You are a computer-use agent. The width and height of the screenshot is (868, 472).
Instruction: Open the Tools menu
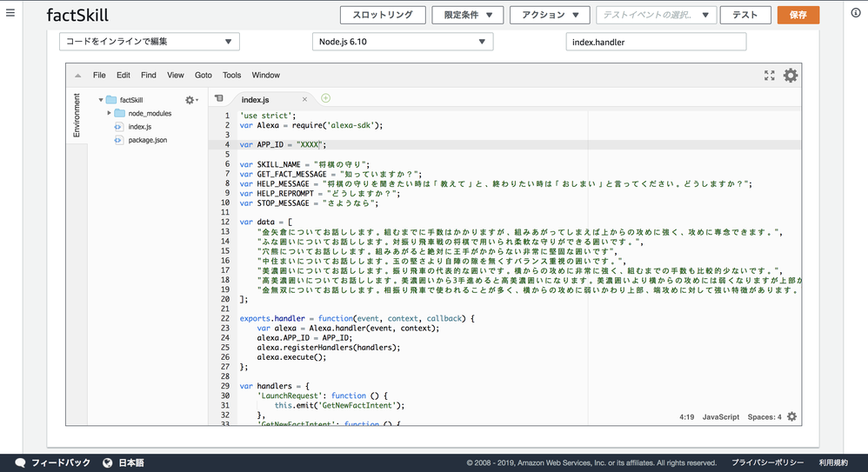[x=232, y=76]
